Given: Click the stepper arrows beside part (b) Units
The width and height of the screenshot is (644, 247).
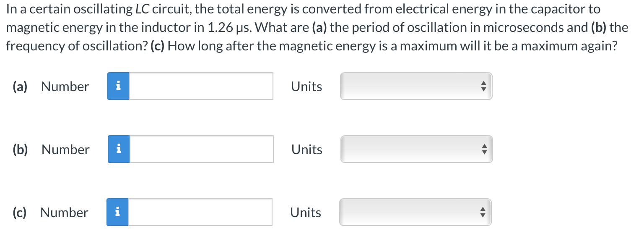Looking at the screenshot, I should [484, 149].
